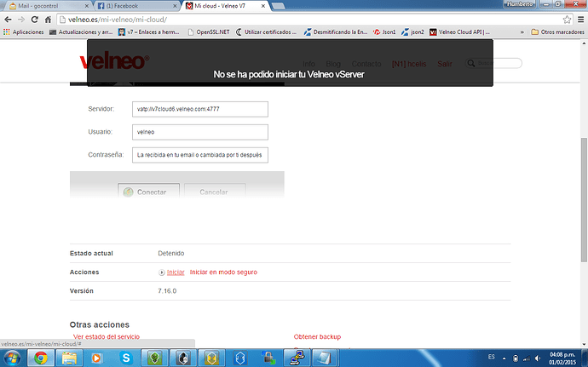The image size is (588, 367).
Task: Click the Servidor input field
Action: click(x=200, y=109)
